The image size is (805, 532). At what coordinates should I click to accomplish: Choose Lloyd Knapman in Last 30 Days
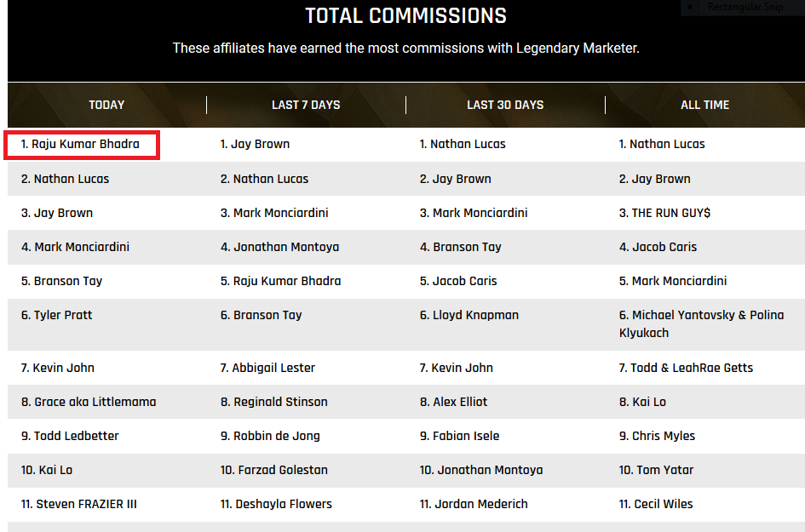coord(469,315)
